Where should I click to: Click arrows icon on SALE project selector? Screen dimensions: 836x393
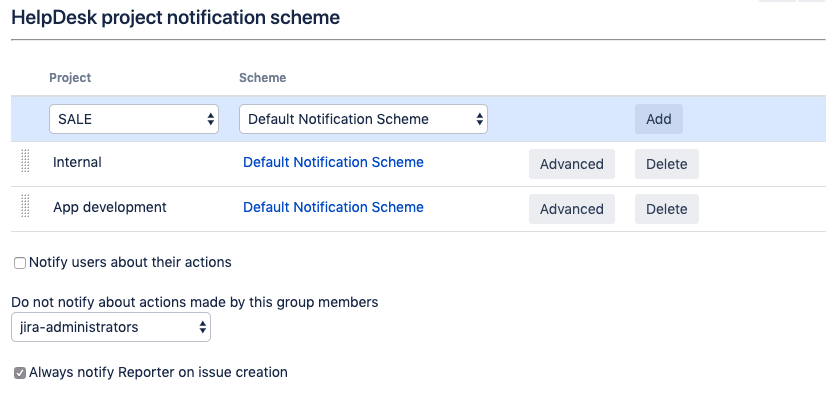(x=211, y=119)
